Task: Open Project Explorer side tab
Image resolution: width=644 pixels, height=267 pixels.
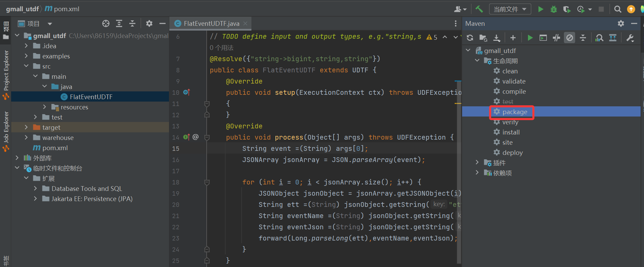Action: click(x=6, y=75)
